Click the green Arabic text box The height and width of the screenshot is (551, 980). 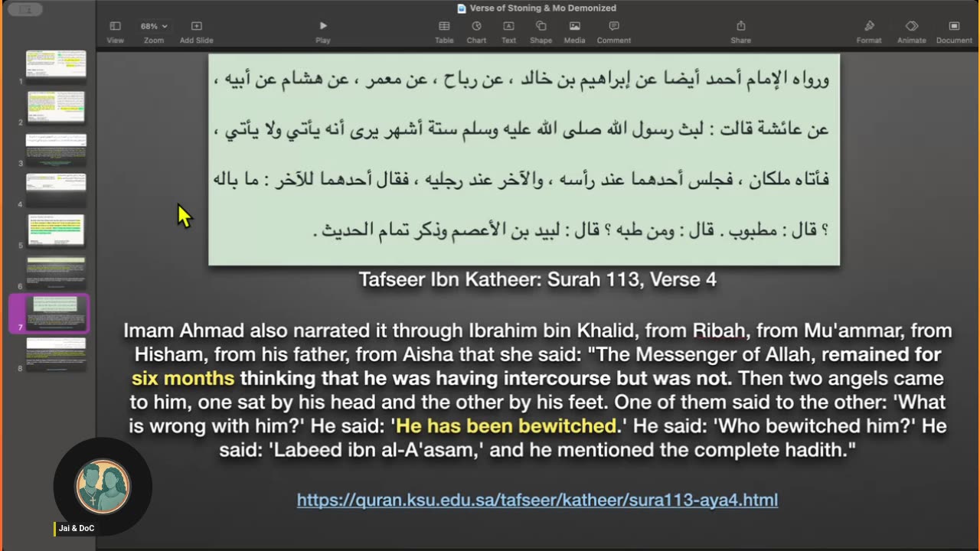coord(524,159)
